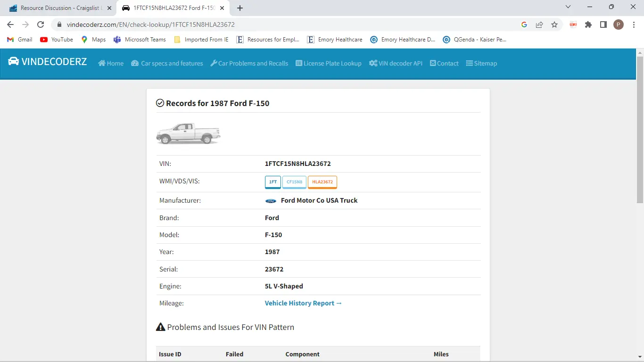The image size is (644, 362).
Task: Open the Microsoft Teams bookmark
Action: (x=140, y=40)
